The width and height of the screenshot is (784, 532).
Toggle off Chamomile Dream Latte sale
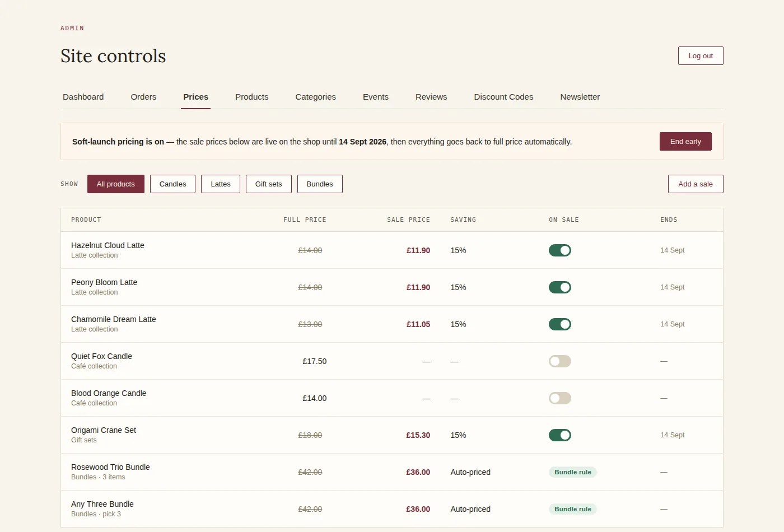coord(559,324)
